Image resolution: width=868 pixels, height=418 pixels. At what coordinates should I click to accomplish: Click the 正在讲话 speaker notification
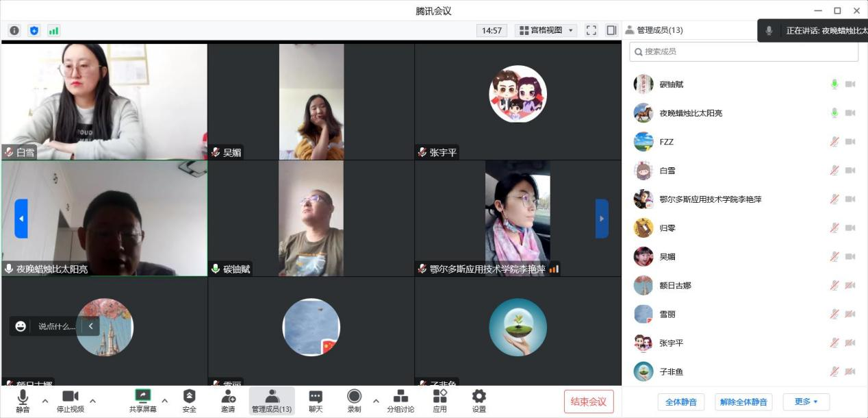tap(813, 31)
